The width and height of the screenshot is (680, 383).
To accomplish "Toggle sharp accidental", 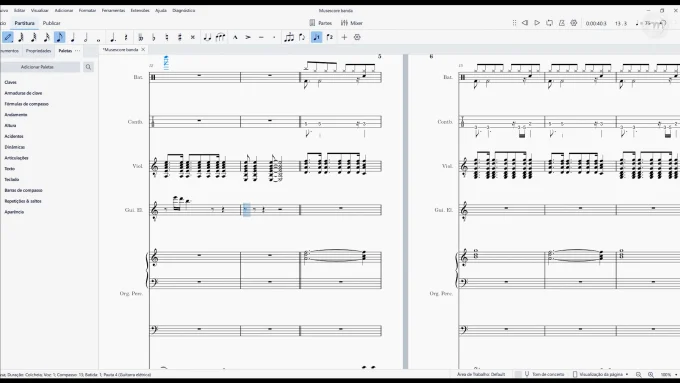I will click(x=180, y=37).
